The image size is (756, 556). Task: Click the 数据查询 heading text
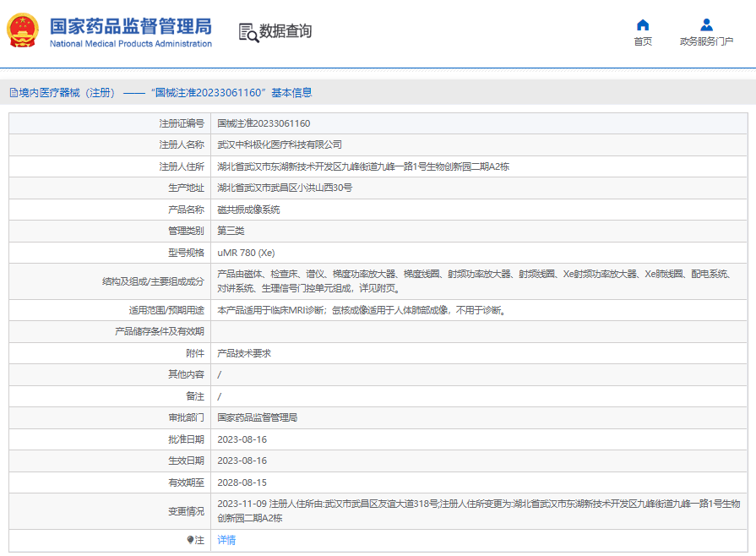(x=286, y=31)
